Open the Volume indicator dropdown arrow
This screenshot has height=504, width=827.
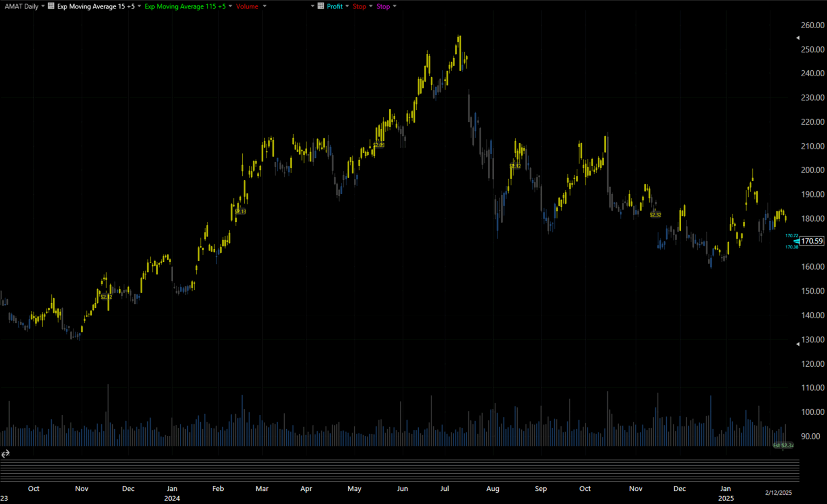(x=264, y=6)
